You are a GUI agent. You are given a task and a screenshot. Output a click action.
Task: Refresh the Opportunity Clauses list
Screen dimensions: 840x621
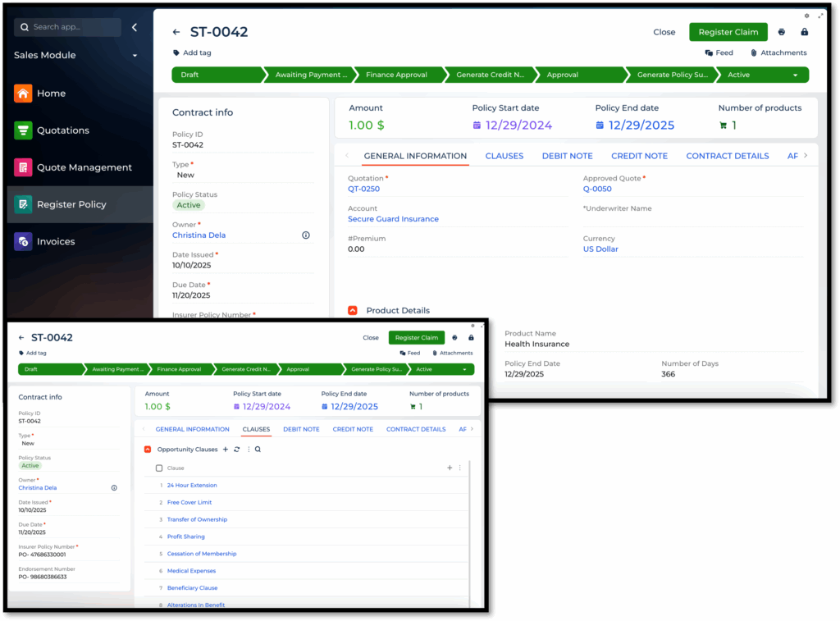237,450
